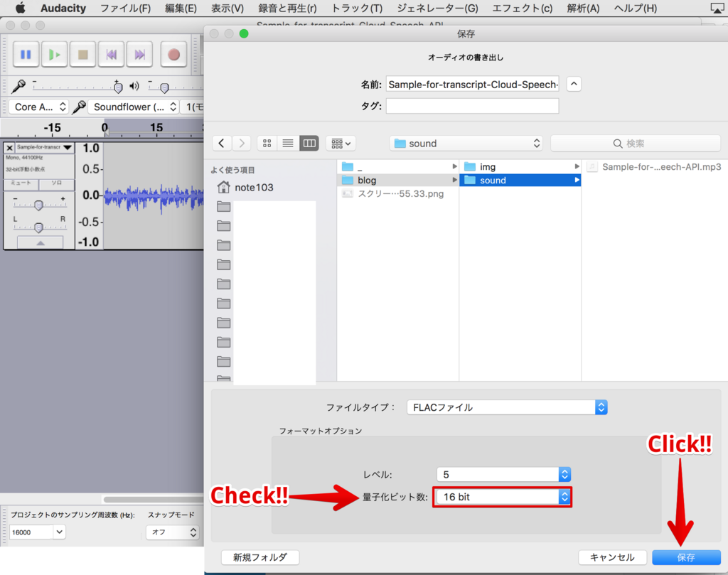
Task: Collapse the save dialog with chevron button
Action: (574, 84)
